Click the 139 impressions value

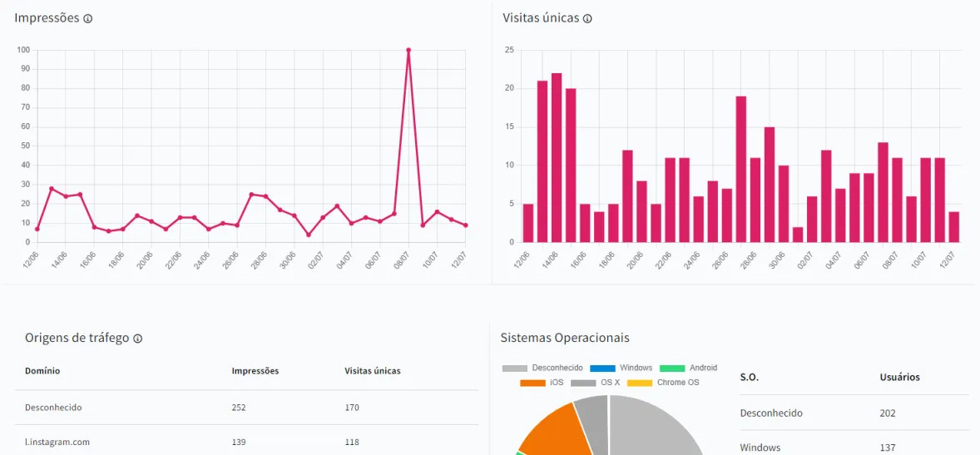coord(239,442)
